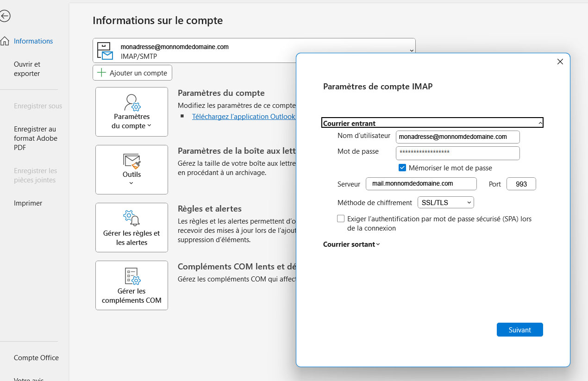Uncheck Mémoriser le mot de passe

click(402, 168)
